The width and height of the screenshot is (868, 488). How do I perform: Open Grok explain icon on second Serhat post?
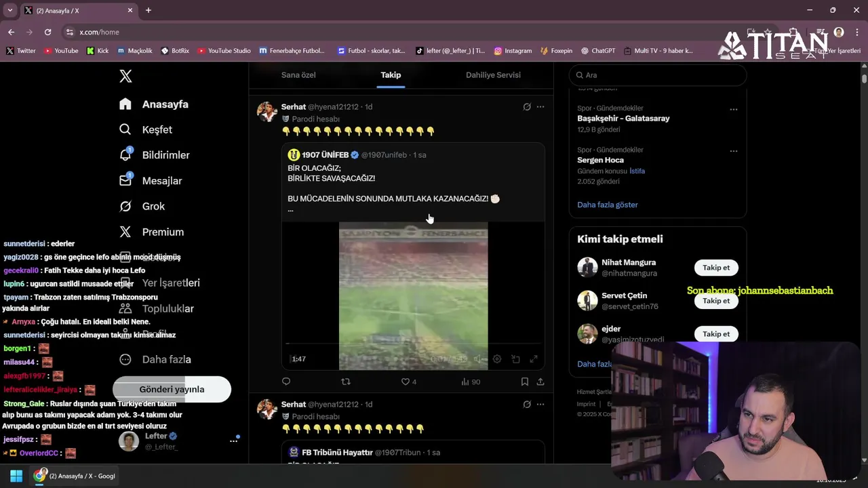pos(527,405)
